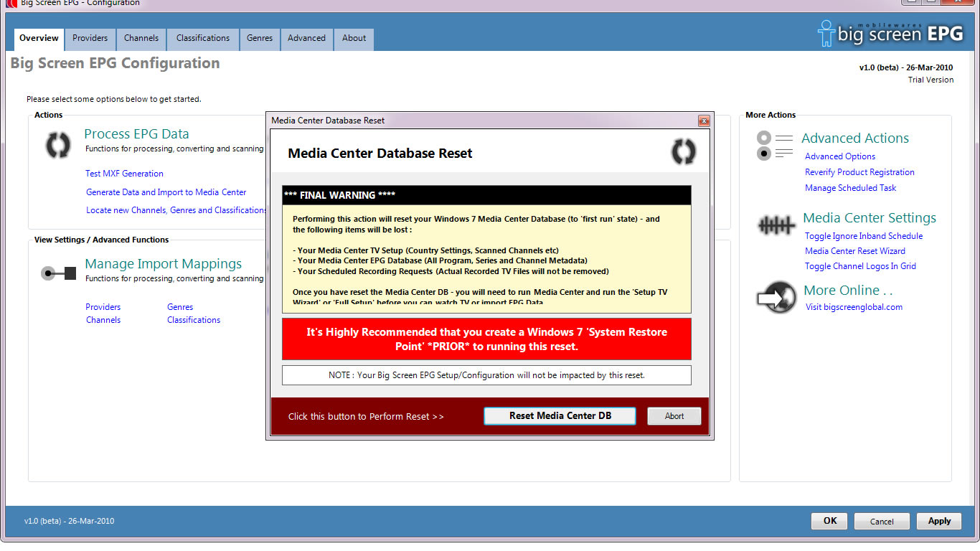Click the OK button
The height and width of the screenshot is (551, 980).
coord(830,522)
